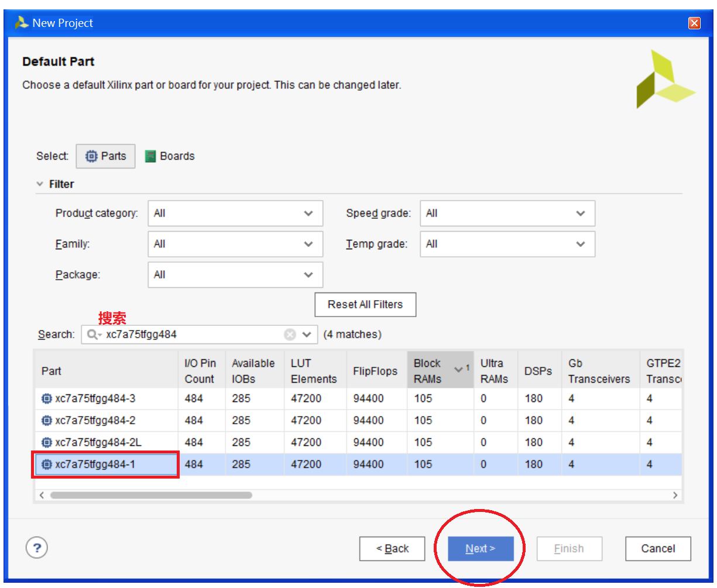The image size is (717, 588).
Task: Open the Package dropdown
Action: point(235,274)
